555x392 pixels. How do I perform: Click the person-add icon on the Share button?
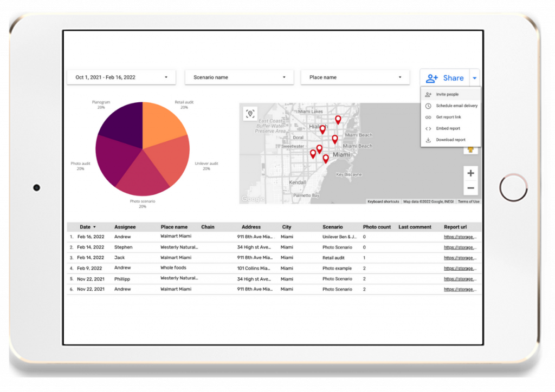(431, 78)
